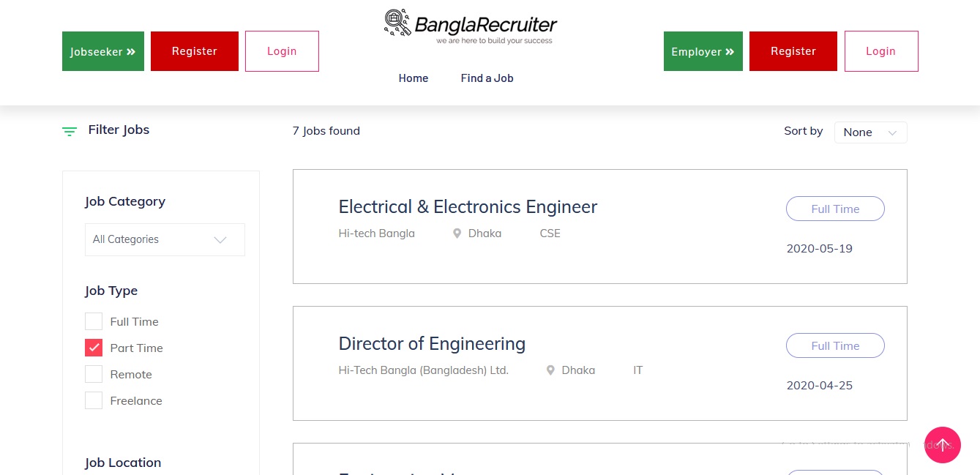Click the scroll-to-top arrow button

point(942,445)
